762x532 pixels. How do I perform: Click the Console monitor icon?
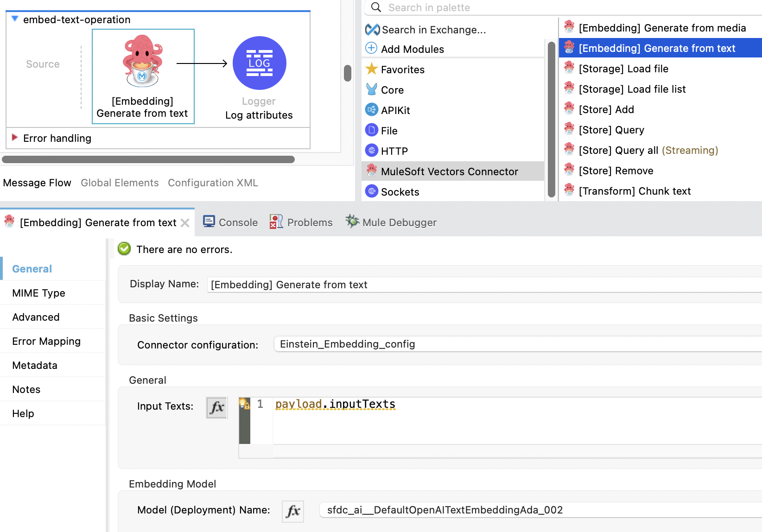209,222
